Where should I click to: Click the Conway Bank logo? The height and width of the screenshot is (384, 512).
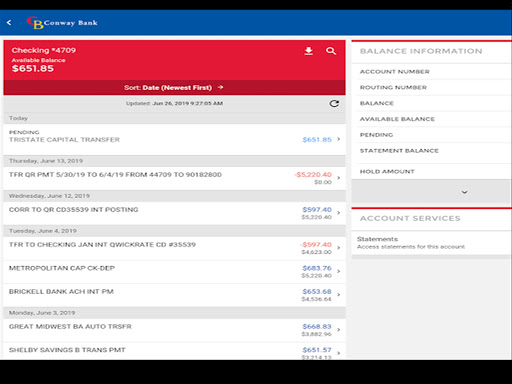pos(62,23)
